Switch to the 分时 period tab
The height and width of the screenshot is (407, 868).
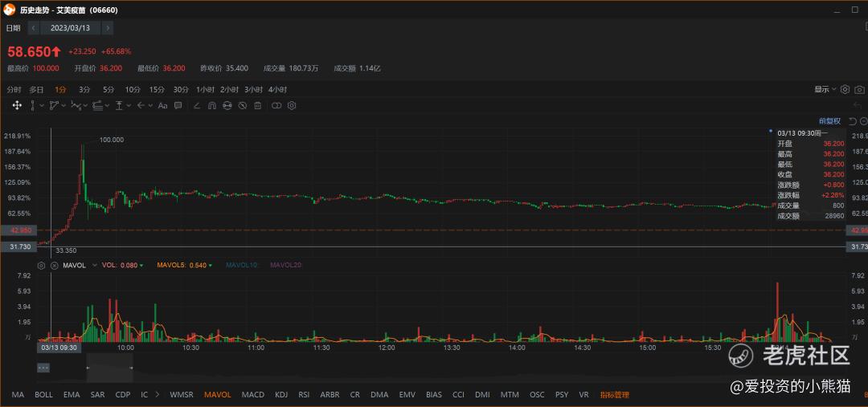point(14,90)
